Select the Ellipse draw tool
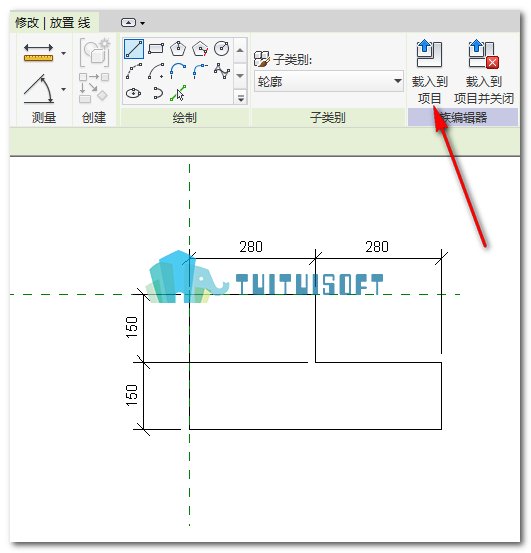This screenshot has height=553, width=531. click(134, 93)
